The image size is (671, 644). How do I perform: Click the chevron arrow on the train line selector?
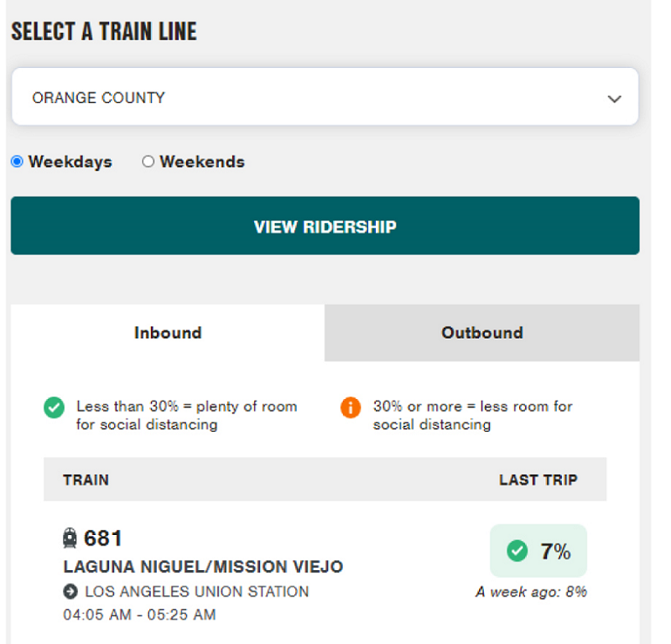coord(615,98)
